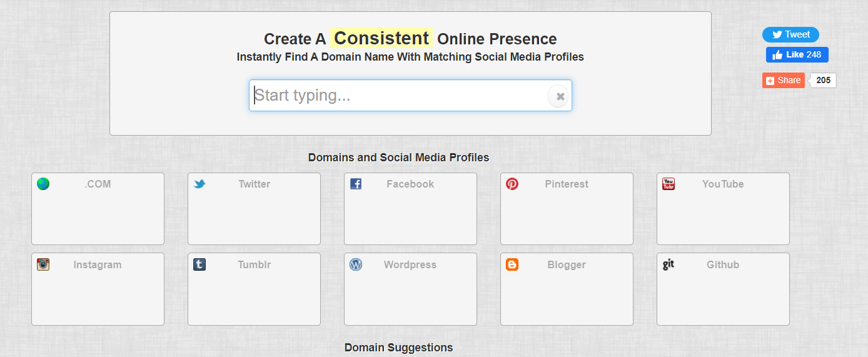Viewport: 868px width, 357px height.
Task: Like the page on Facebook
Action: [x=797, y=54]
